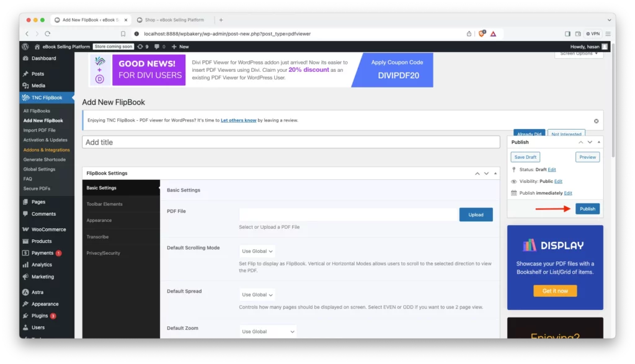Click Edit link next to Visibility Public
635x364 pixels.
point(558,182)
